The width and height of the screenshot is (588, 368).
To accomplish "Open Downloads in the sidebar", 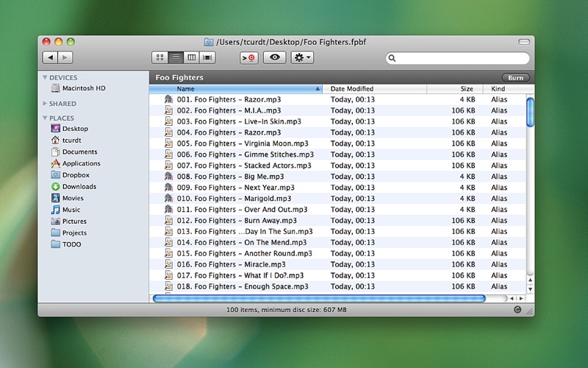I will pos(74,187).
